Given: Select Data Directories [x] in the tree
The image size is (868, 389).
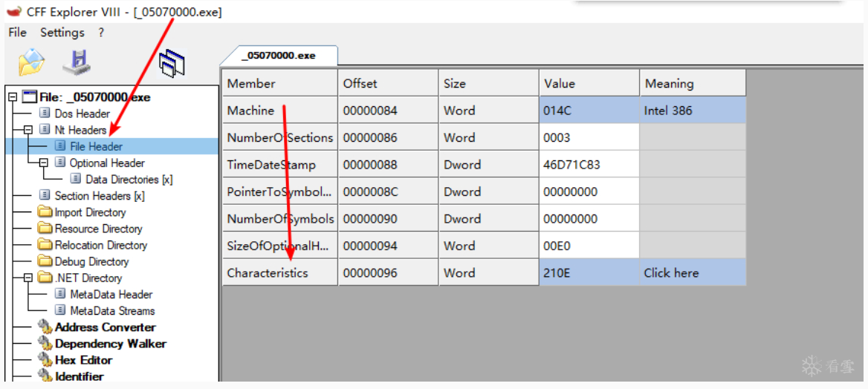Looking at the screenshot, I should [129, 180].
